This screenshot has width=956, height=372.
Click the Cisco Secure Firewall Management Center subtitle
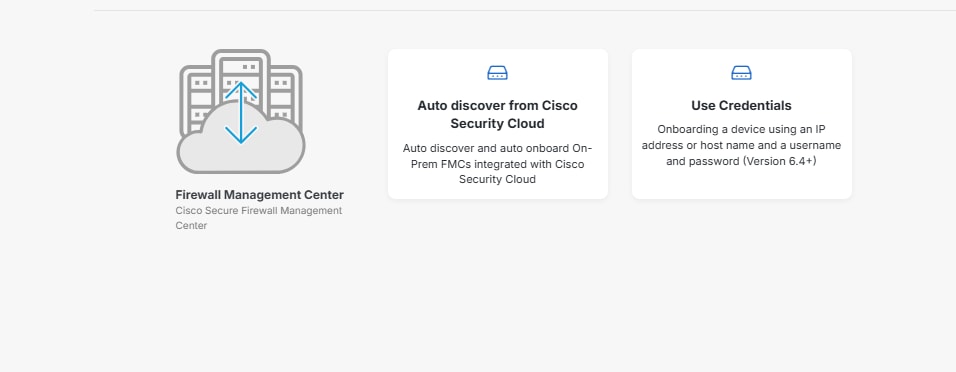259,218
